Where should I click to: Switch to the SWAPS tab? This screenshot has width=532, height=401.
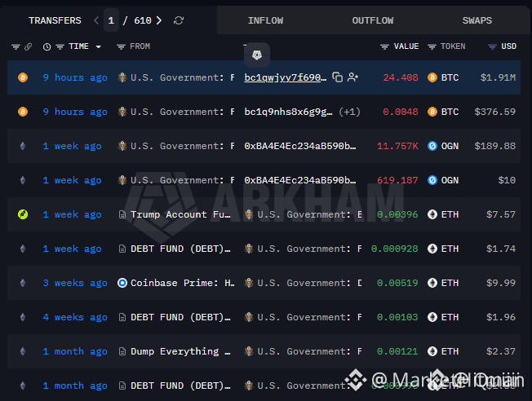pyautogui.click(x=477, y=20)
